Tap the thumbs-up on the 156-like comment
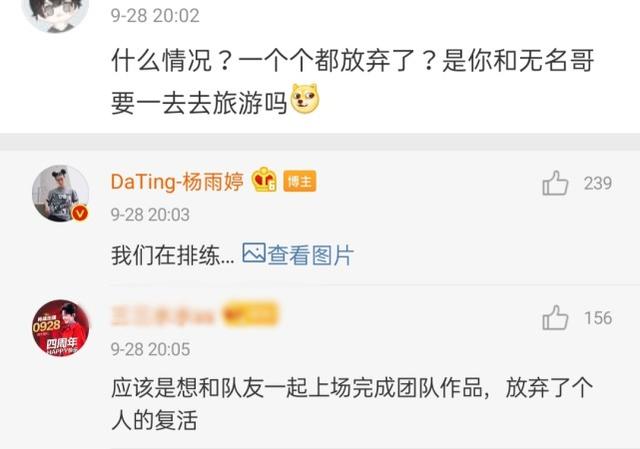This screenshot has width=640, height=449. (555, 318)
